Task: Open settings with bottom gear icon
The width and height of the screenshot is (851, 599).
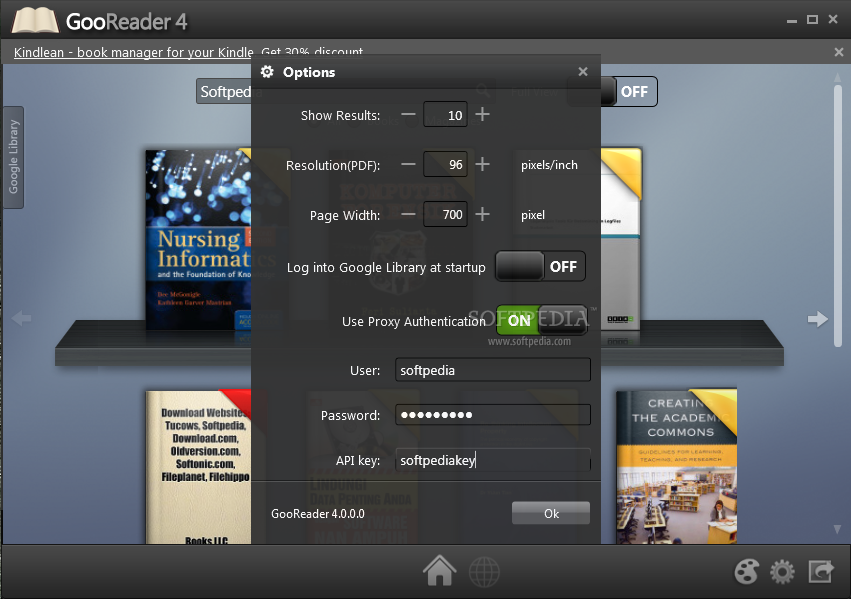Action: pos(782,572)
